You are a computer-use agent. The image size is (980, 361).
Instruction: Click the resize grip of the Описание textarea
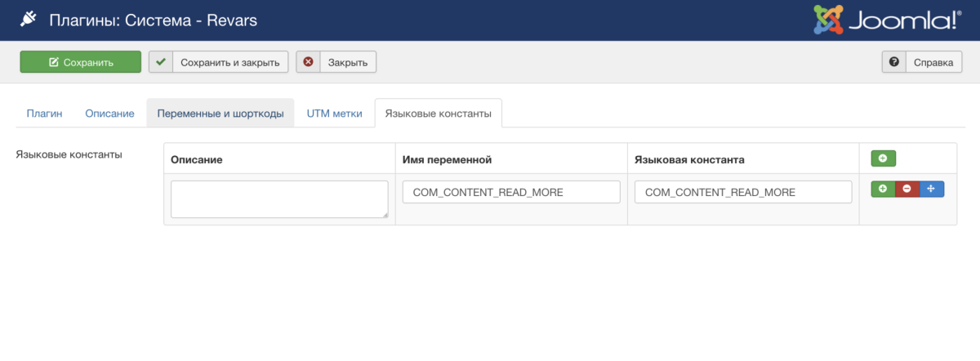[385, 215]
